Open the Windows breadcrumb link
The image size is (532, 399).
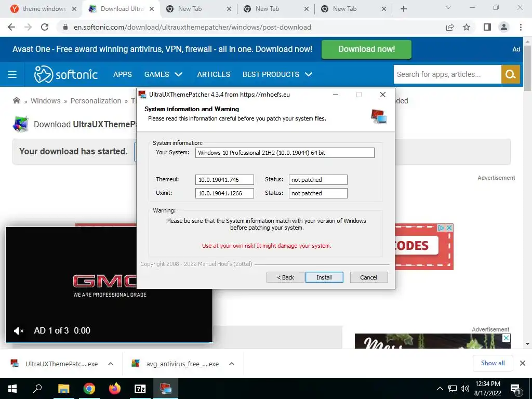point(46,101)
